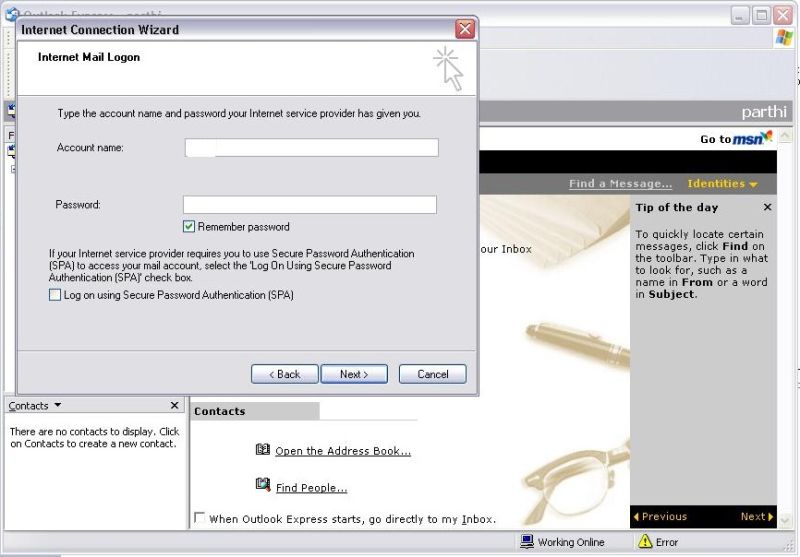Click the Working Online status icon
This screenshot has width=800, height=557.
tap(527, 541)
